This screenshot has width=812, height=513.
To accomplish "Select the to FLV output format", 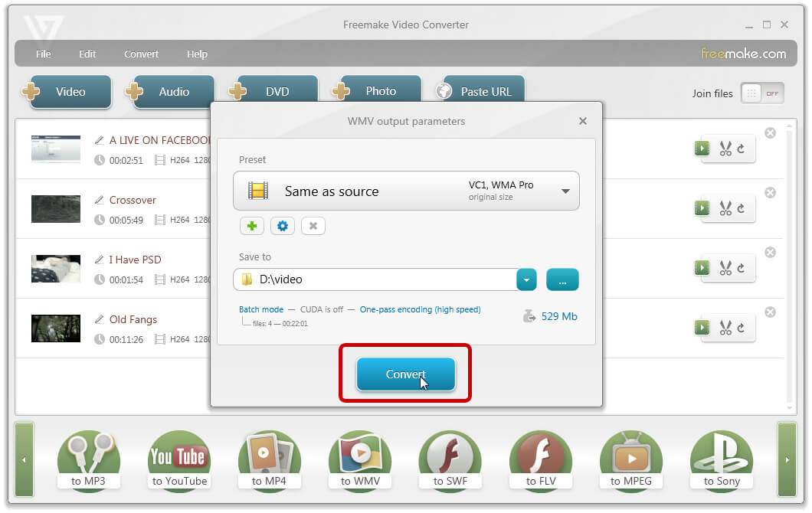I will [x=541, y=459].
